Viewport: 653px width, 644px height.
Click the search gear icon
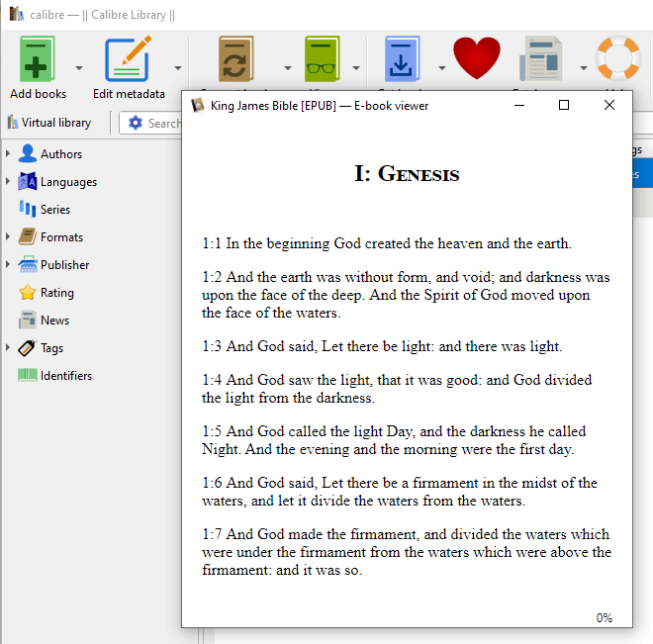pyautogui.click(x=136, y=123)
